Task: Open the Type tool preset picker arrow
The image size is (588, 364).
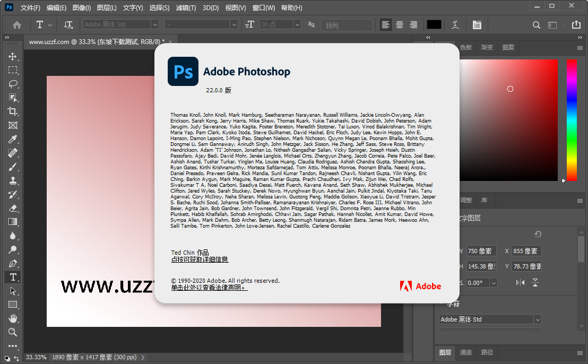Action: tap(50, 25)
